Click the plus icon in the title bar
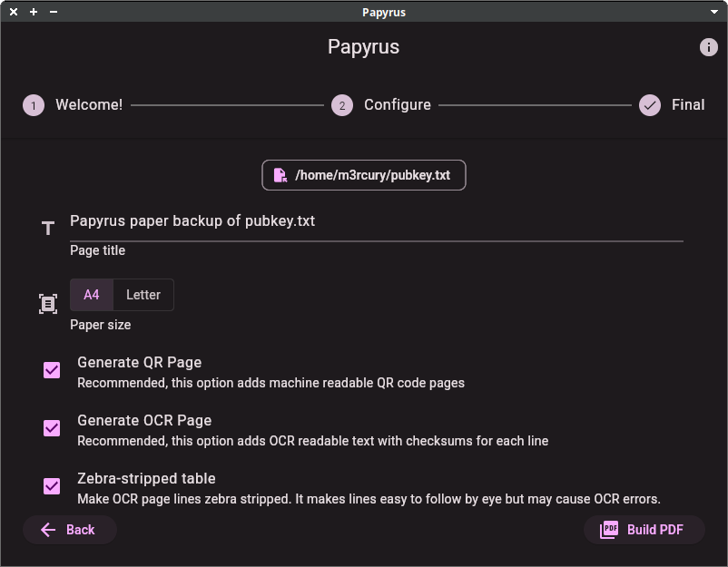728x567 pixels. point(34,12)
